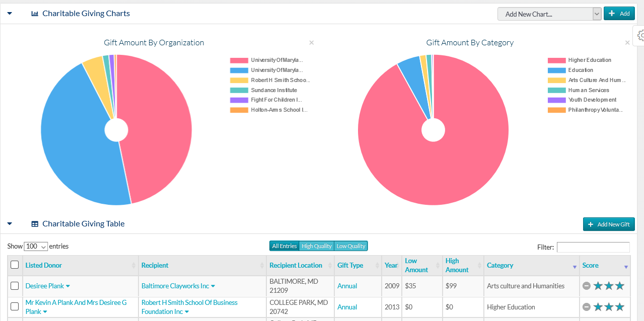Image resolution: width=644 pixels, height=321 pixels.
Task: Collapse the Charitable Giving Charts section
Action: click(10, 14)
